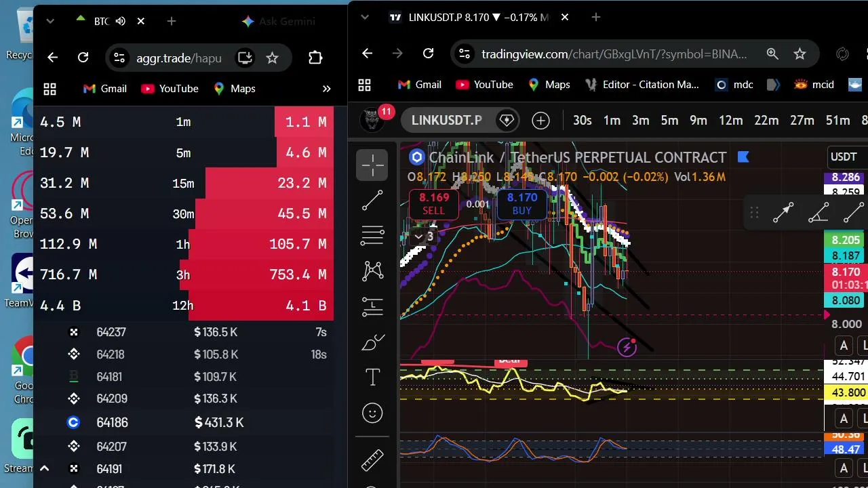Show hidden taskbar icons with the up chevron

(44, 468)
